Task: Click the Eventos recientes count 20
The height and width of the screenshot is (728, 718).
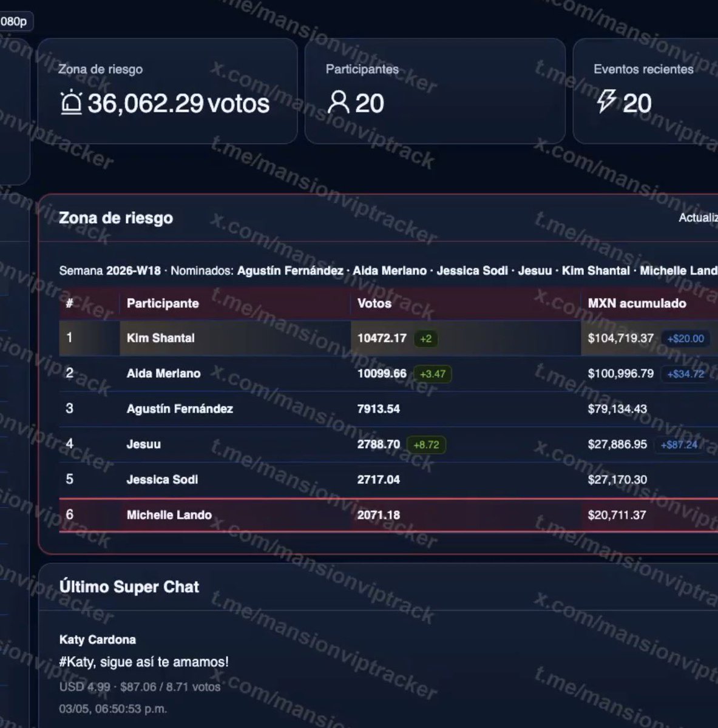Action: [637, 103]
